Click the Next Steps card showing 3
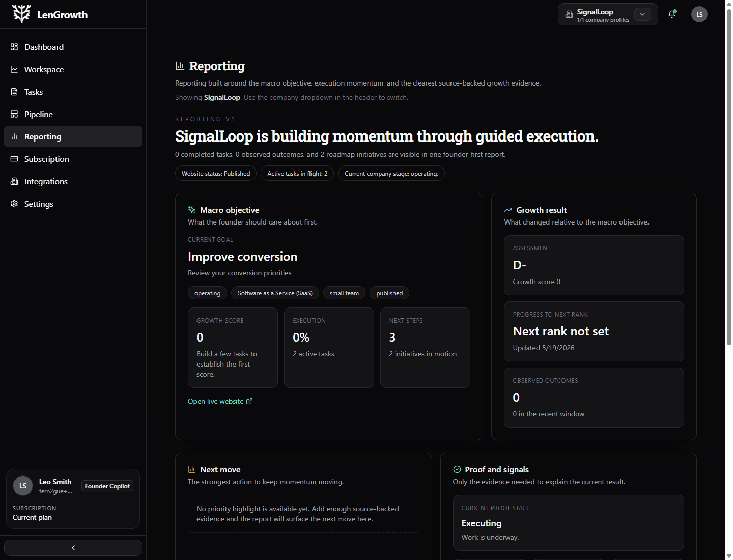Screen dimensions: 733x560 (425, 348)
